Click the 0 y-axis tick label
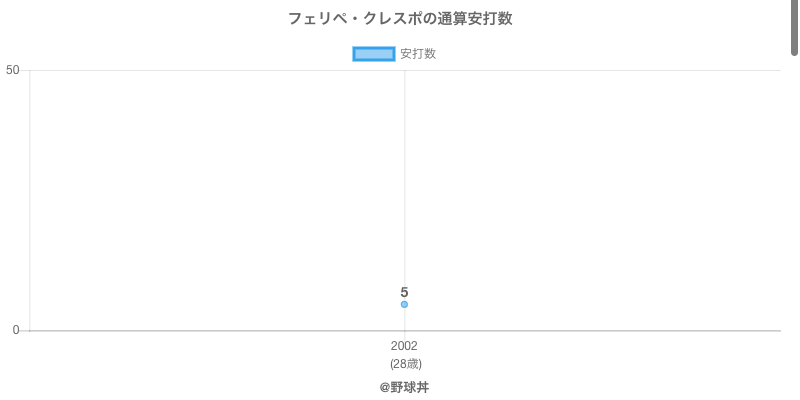Screen dimensions: 800x400 (16, 331)
